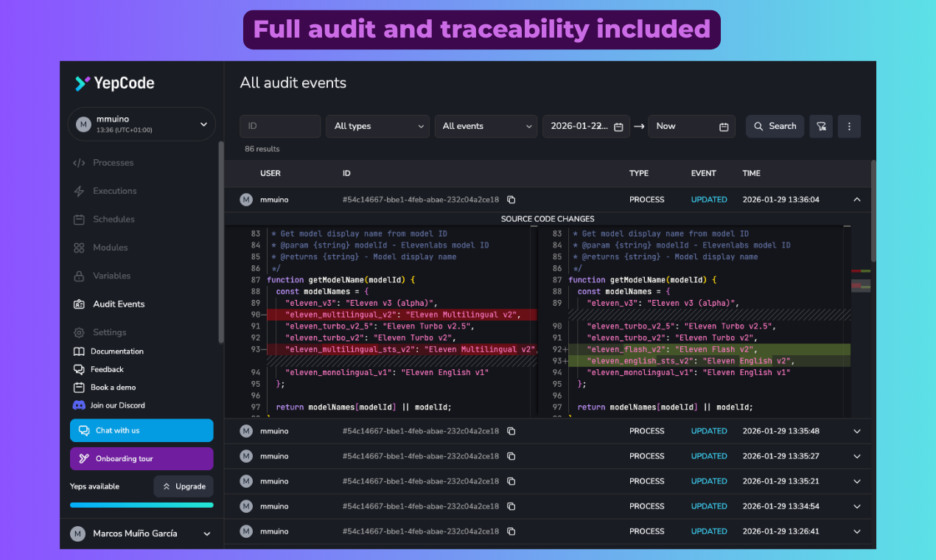
Task: Open the clear-filters funnel icon
Action: [821, 126]
